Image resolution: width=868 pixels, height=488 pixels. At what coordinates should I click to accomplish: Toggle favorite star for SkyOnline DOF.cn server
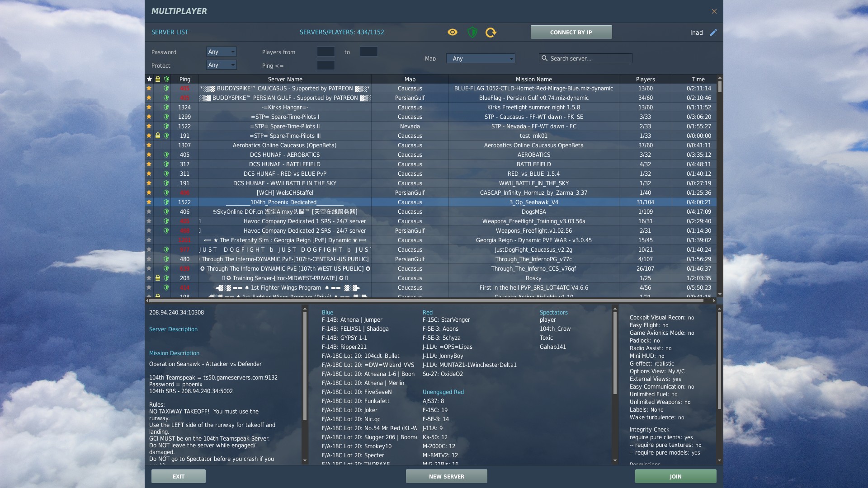[149, 211]
